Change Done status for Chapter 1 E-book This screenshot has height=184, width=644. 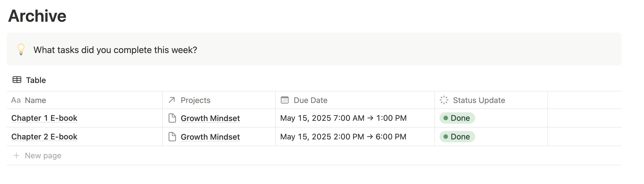click(457, 118)
